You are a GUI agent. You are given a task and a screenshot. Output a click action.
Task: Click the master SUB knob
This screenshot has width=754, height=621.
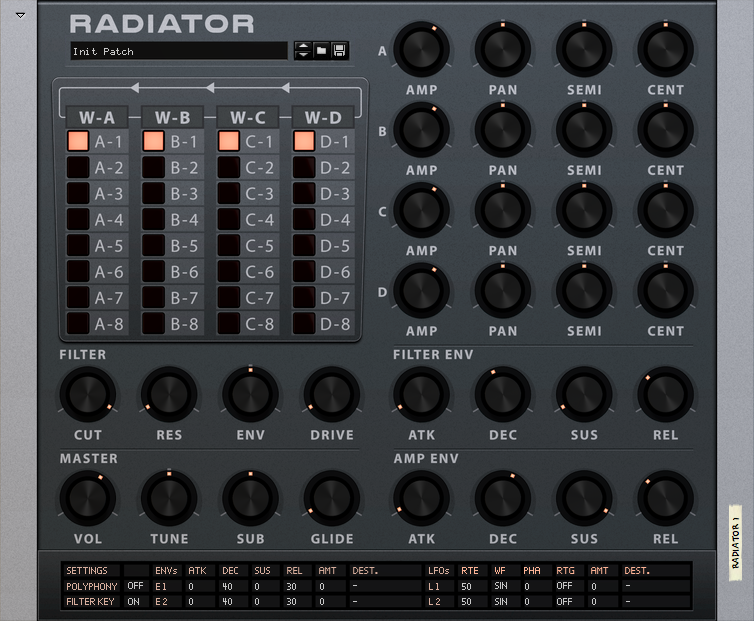pos(251,498)
